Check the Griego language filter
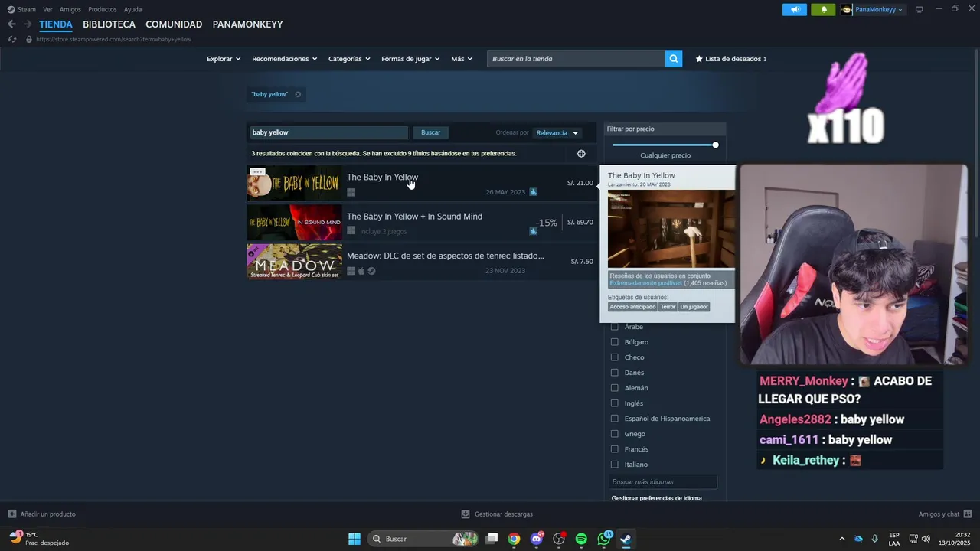The image size is (980, 551). pos(614,434)
